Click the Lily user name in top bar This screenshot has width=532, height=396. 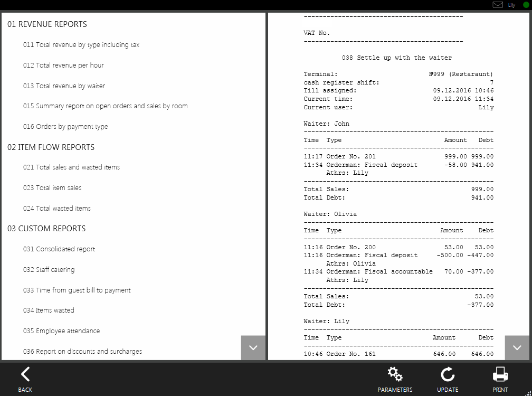(511, 5)
